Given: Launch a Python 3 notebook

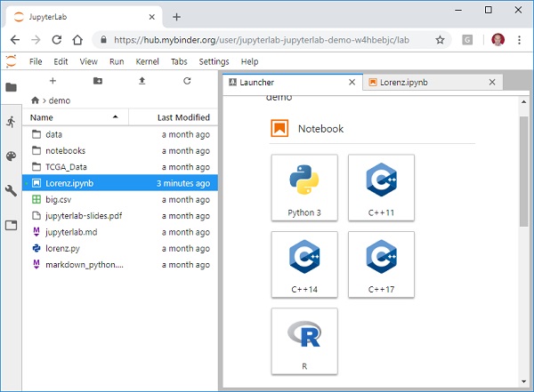Looking at the screenshot, I should tap(304, 188).
